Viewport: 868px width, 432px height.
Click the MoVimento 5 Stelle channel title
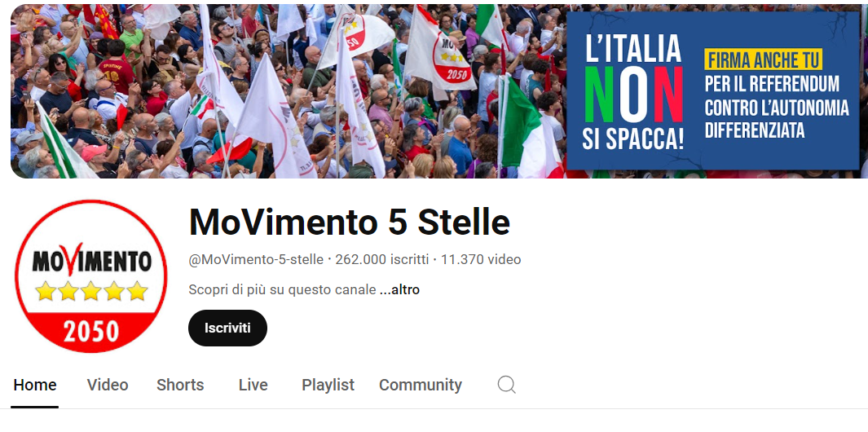click(x=350, y=222)
